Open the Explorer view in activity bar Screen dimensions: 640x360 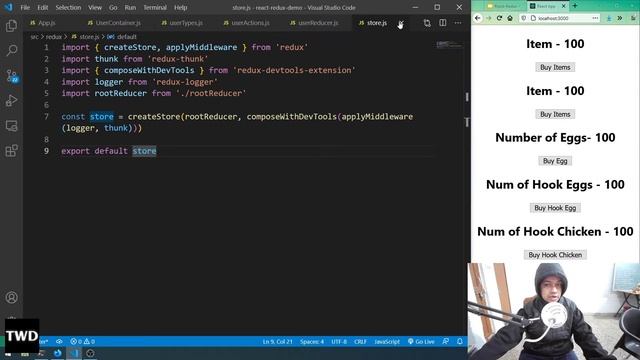(11, 26)
